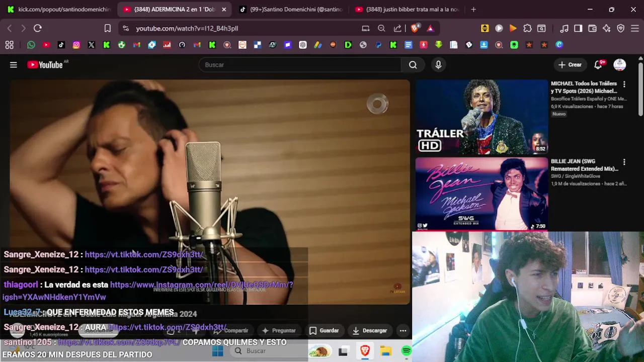This screenshot has width=644, height=362.
Task: Click the Preguntar button under the video
Action: pos(278,330)
